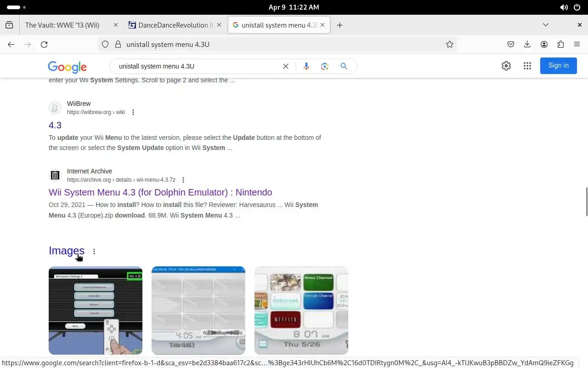The width and height of the screenshot is (588, 368).
Task: Open the Google apps grid
Action: tap(527, 66)
